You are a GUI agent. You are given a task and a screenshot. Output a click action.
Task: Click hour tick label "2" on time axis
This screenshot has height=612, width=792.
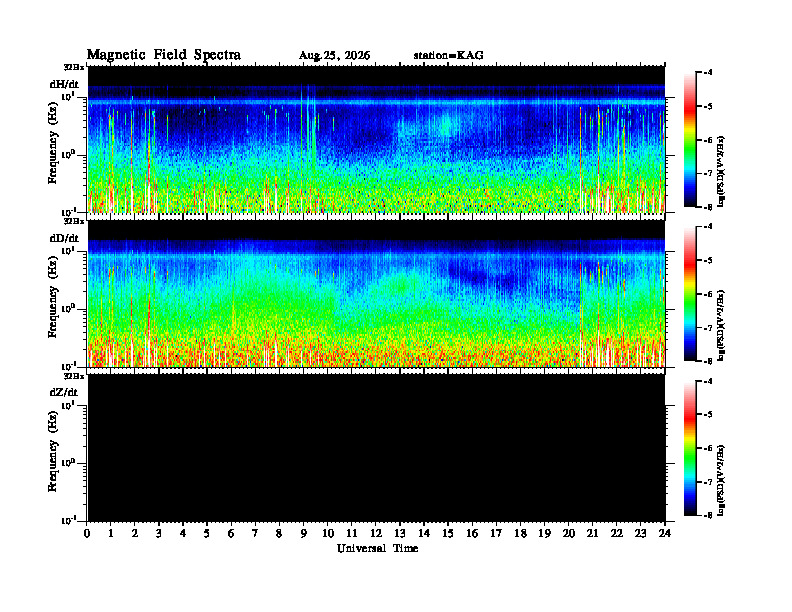point(135,533)
